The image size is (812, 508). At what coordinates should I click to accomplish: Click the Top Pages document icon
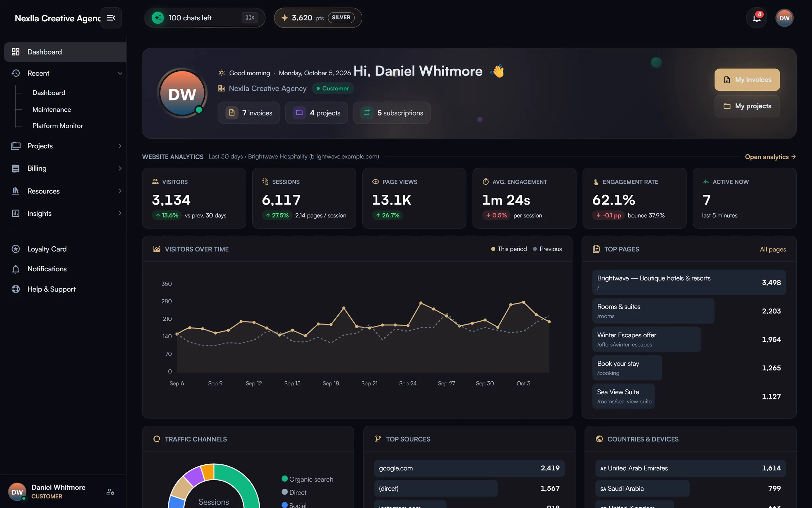(596, 249)
